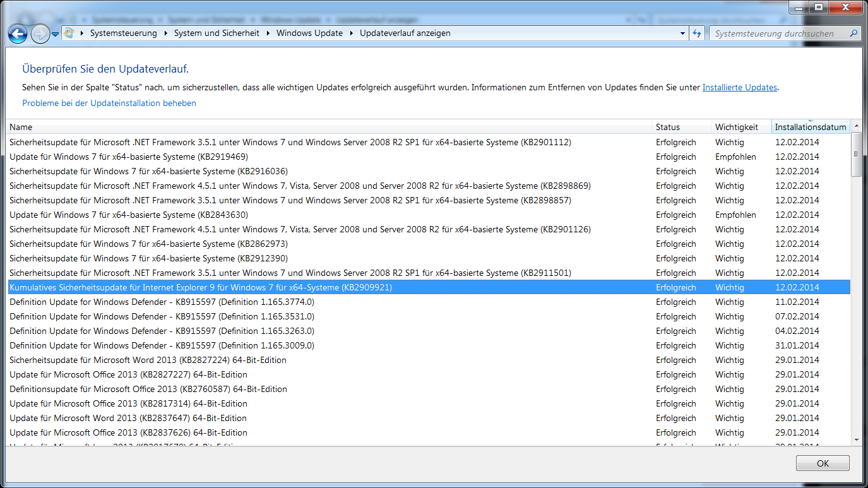Viewport: 868px width, 488px height.
Task: Select Word 2013 update KB2837647 row
Action: click(429, 418)
